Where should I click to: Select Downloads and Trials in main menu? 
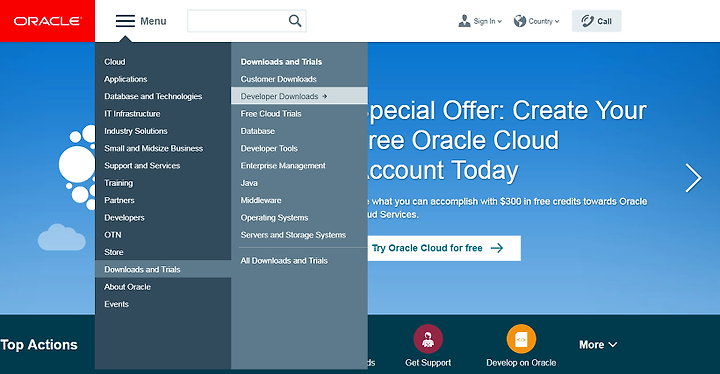click(x=163, y=269)
